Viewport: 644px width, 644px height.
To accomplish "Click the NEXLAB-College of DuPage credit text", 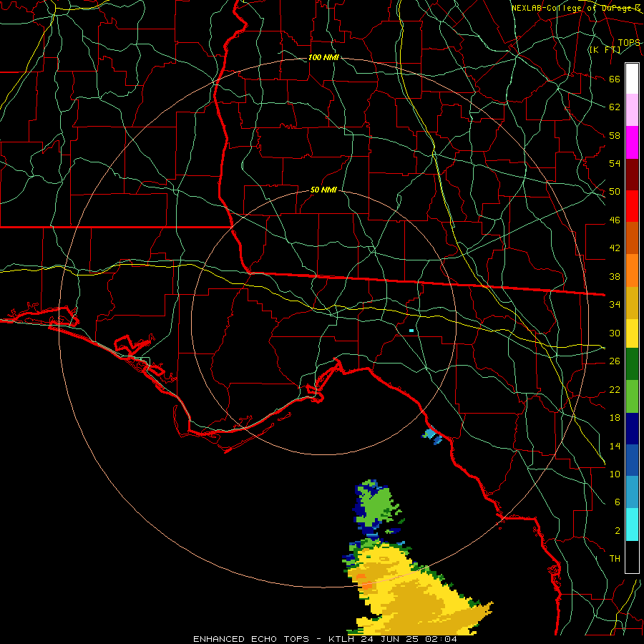I will (x=575, y=8).
